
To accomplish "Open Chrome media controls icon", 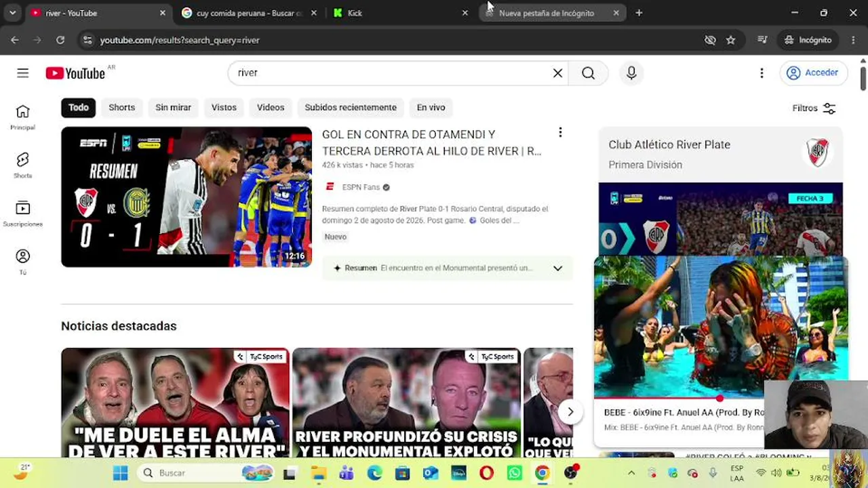I will point(763,40).
